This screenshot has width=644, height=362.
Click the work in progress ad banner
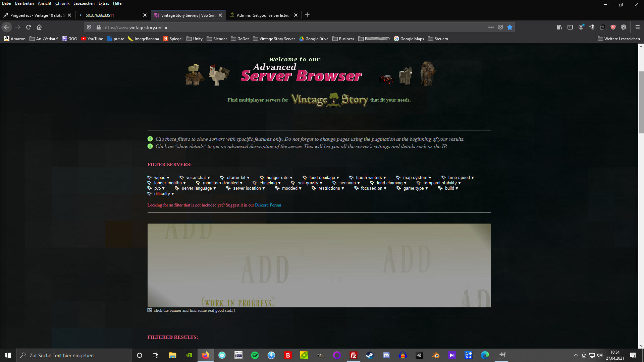[x=319, y=265]
